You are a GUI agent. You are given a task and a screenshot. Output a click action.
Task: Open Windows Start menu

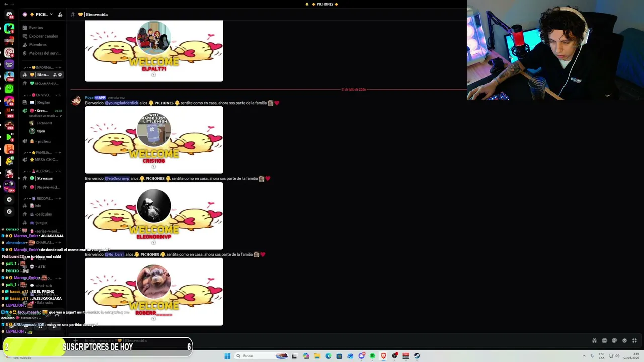pos(227,356)
